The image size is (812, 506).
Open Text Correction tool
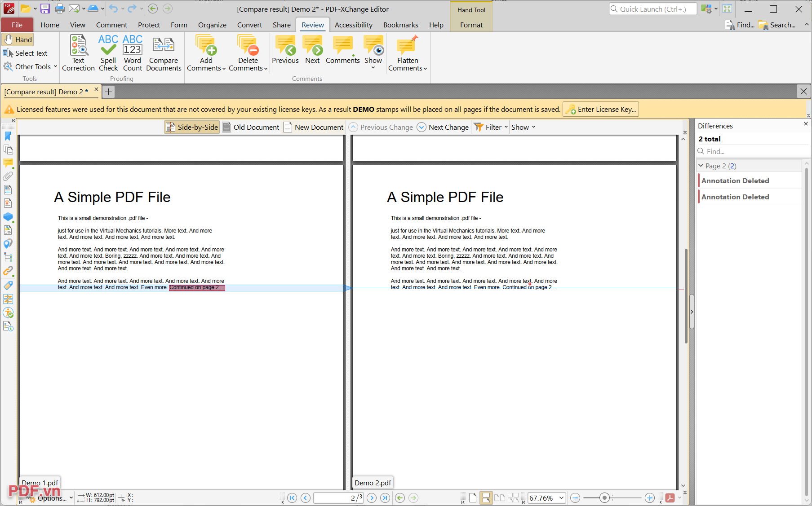pos(78,53)
